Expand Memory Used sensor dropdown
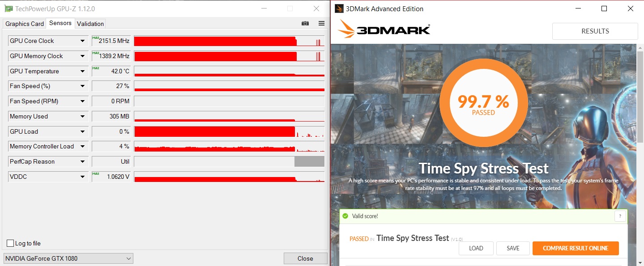 [82, 116]
